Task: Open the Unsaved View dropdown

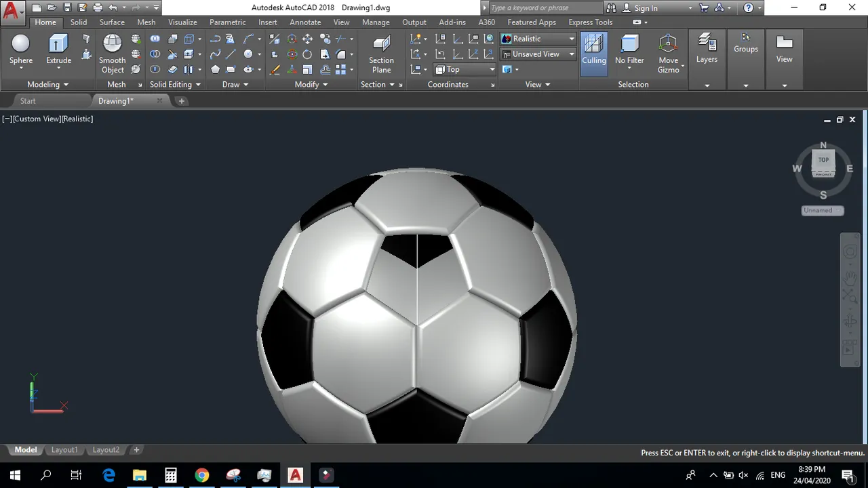Action: (x=538, y=54)
